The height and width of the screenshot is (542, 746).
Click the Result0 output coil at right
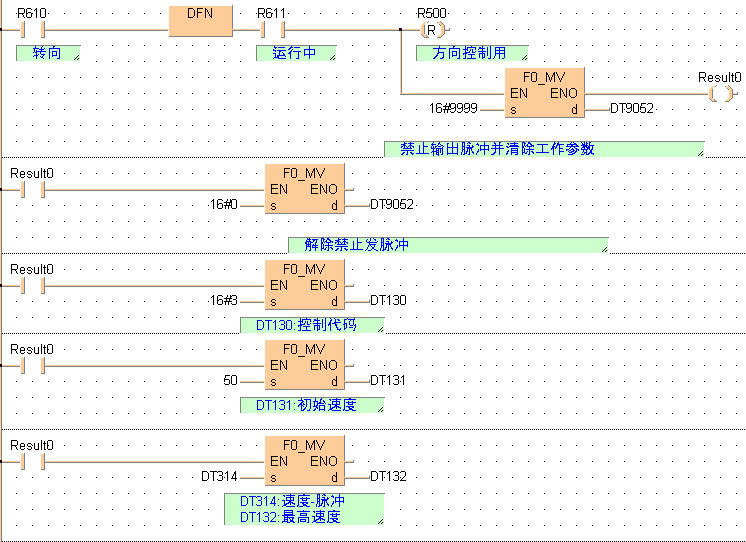[x=719, y=94]
